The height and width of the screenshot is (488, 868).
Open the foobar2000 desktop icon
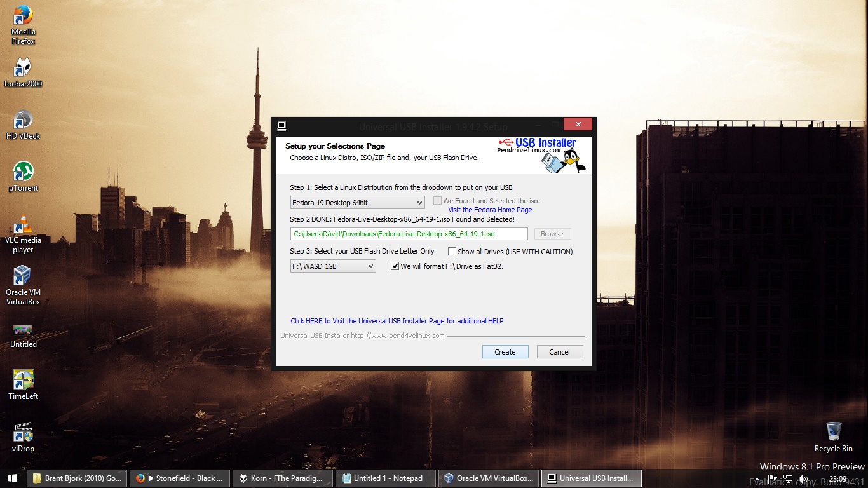coord(22,69)
